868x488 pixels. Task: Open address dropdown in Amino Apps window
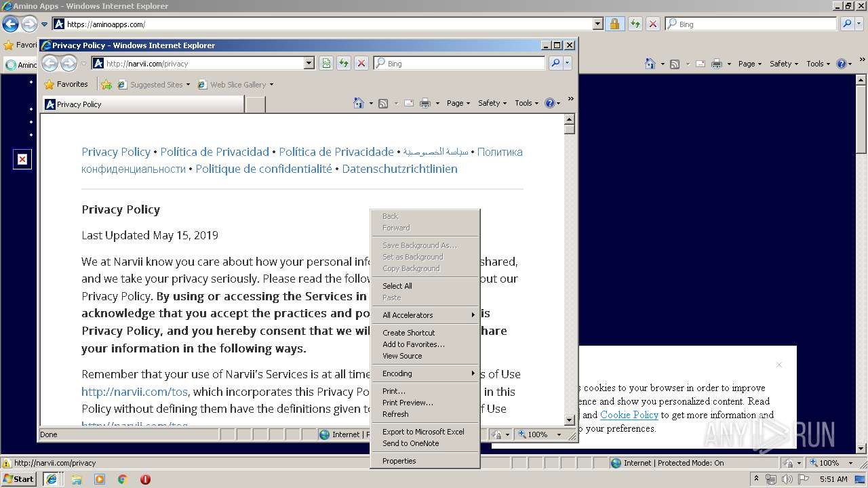(x=597, y=24)
